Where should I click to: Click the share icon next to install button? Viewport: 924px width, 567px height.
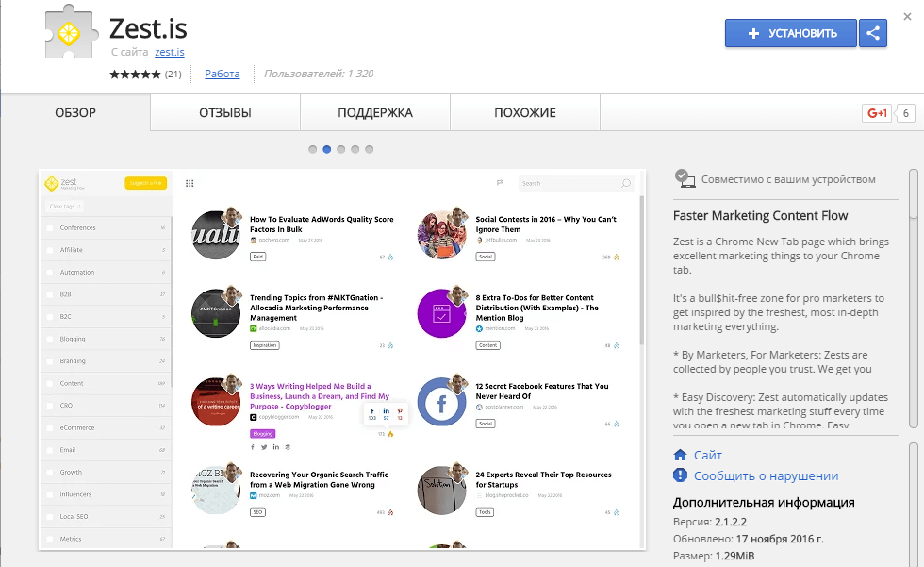click(873, 33)
